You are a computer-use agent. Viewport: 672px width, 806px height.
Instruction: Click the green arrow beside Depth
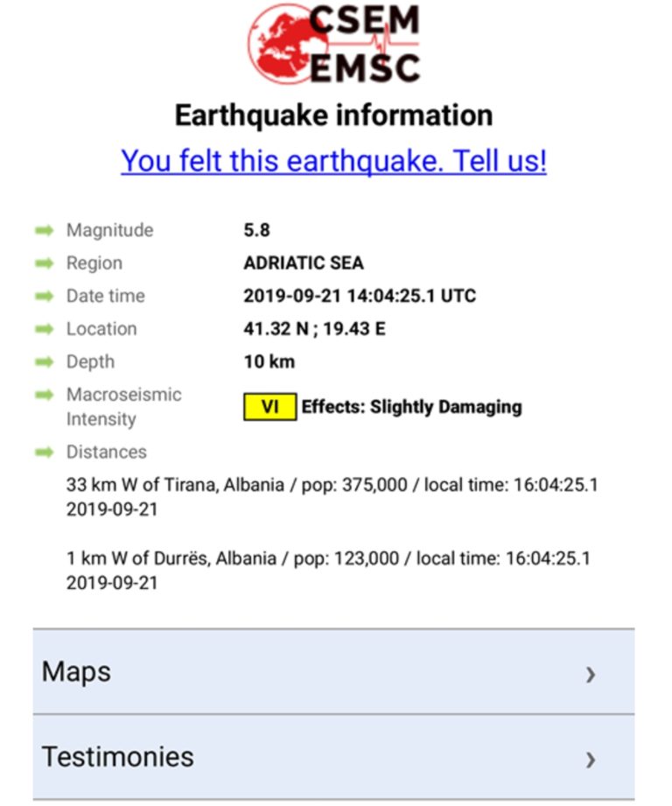tap(44, 361)
